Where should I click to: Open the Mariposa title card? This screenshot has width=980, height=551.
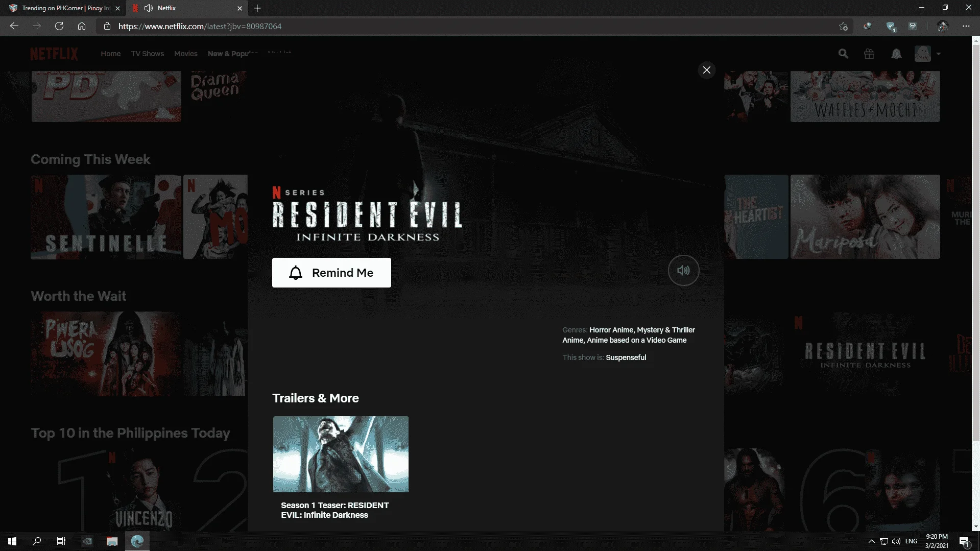[x=865, y=217]
